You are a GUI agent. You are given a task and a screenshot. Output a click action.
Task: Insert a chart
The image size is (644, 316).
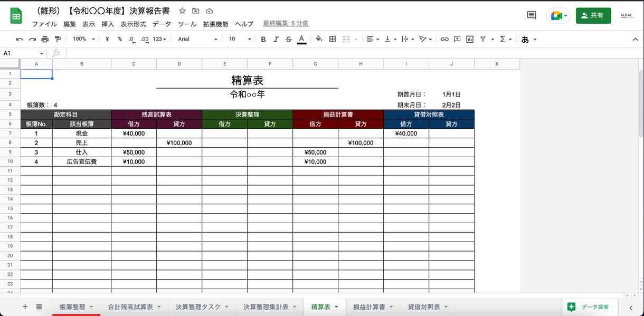470,39
